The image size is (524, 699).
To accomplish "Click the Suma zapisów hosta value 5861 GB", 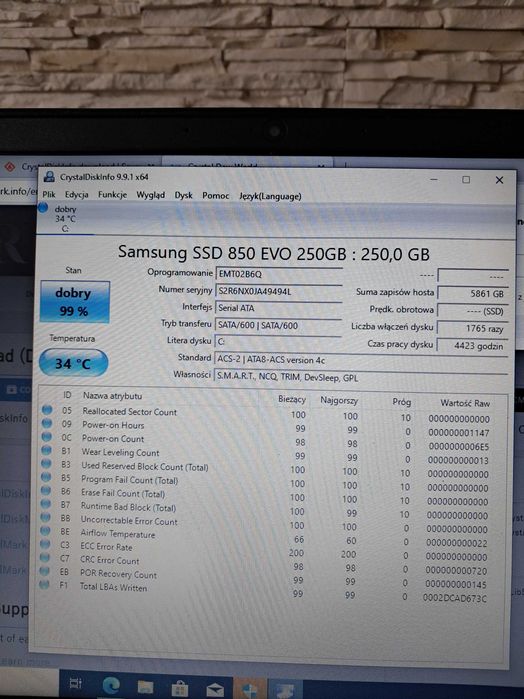I will coord(473,294).
